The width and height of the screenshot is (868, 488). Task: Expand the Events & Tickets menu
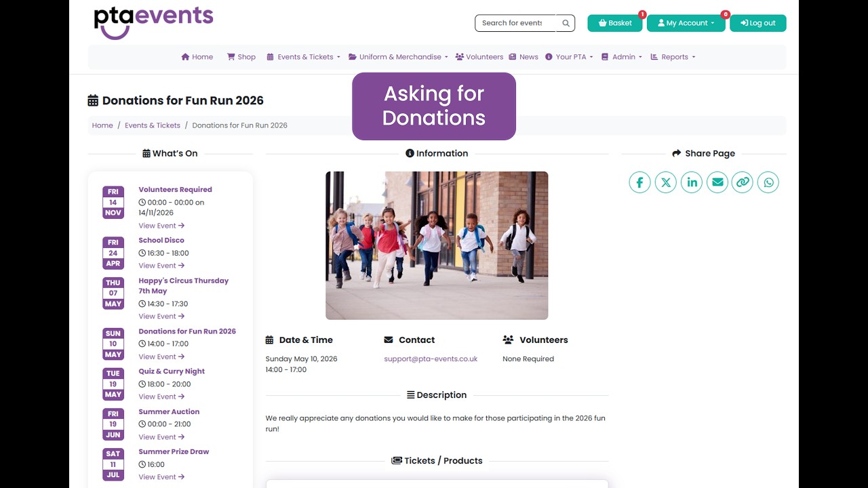tap(304, 57)
